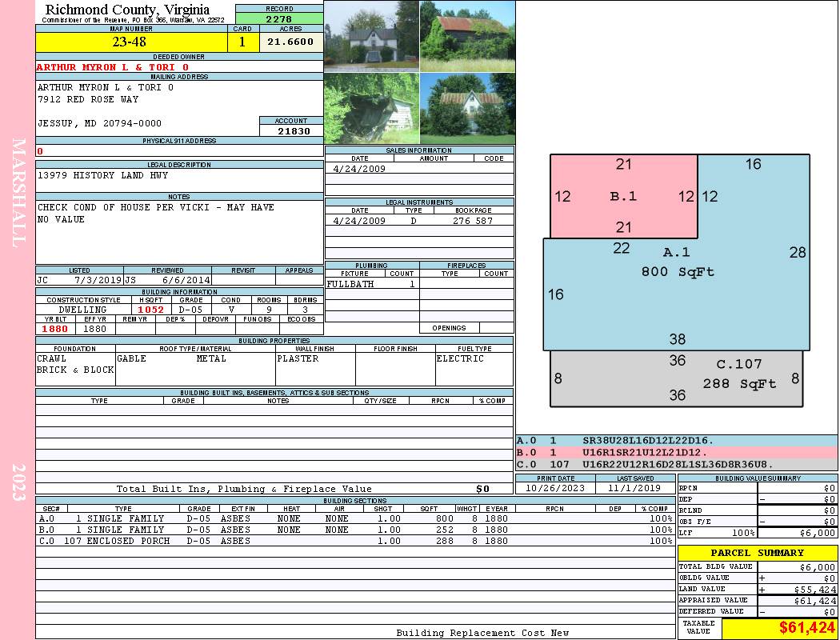Select the H SQFT value 1052
Screen dimensions: 840x640
click(150, 310)
